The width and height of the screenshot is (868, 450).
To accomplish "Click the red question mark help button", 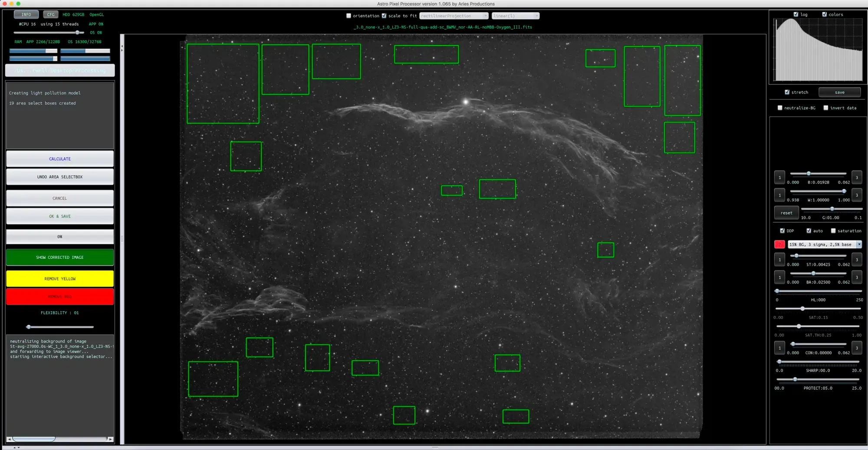I will 779,245.
